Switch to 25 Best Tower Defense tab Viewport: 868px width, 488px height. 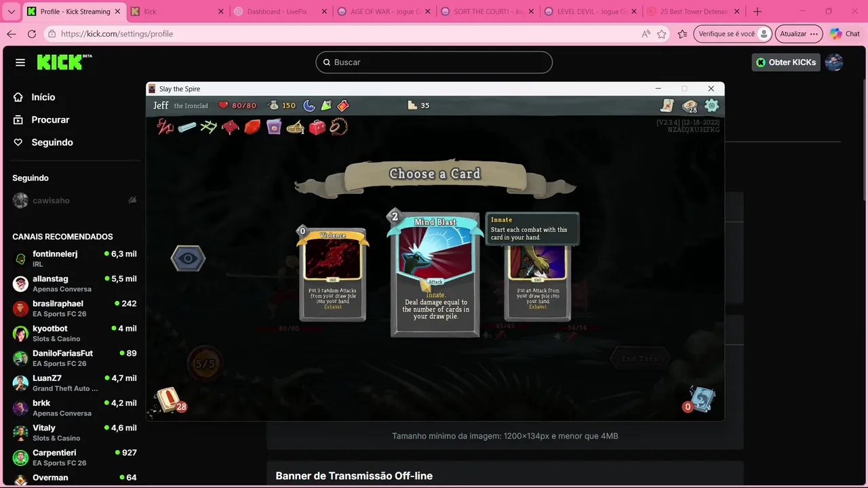694,12
